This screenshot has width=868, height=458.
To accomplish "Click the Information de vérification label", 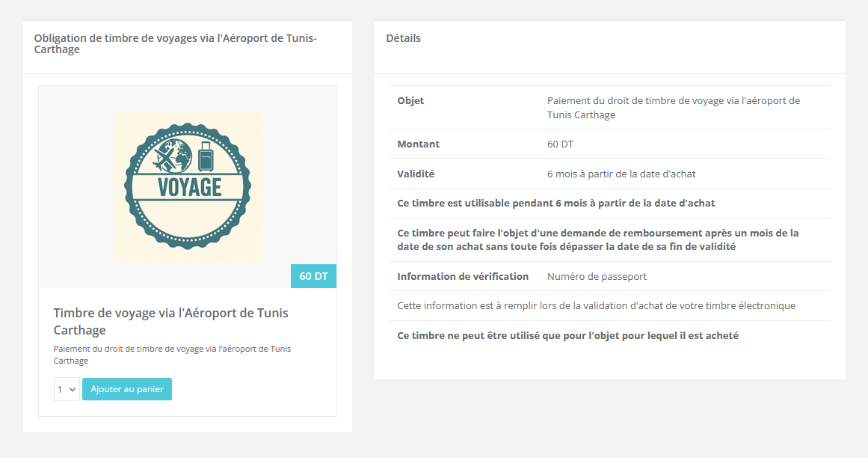I will pyautogui.click(x=463, y=276).
